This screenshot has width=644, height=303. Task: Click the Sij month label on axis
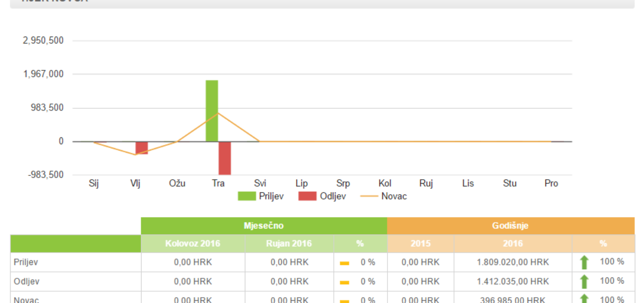click(94, 183)
